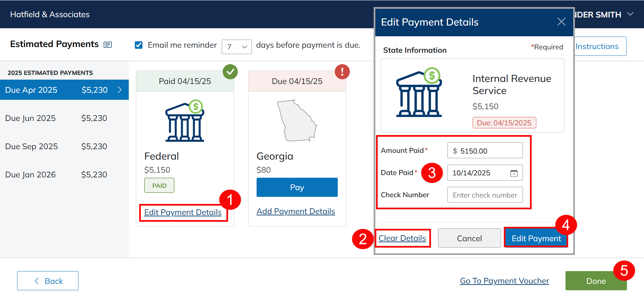Expand the user account menu chevron
Viewport: 644px width, 298px height.
[x=630, y=14]
